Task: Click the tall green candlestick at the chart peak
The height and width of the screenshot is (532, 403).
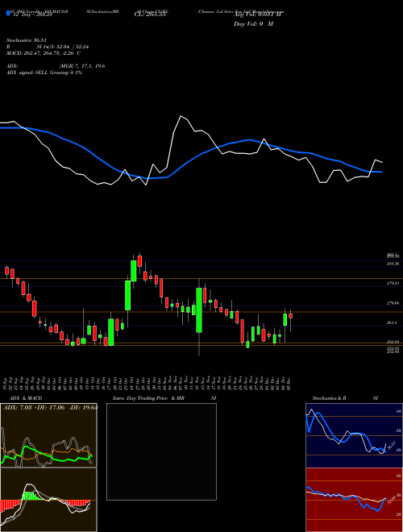Action: (x=134, y=271)
